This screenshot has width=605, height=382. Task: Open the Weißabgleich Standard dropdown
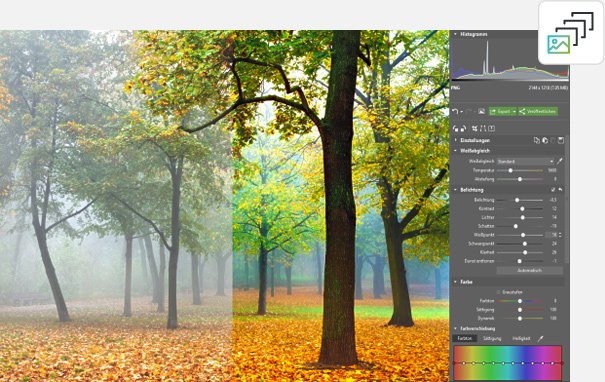pos(526,161)
